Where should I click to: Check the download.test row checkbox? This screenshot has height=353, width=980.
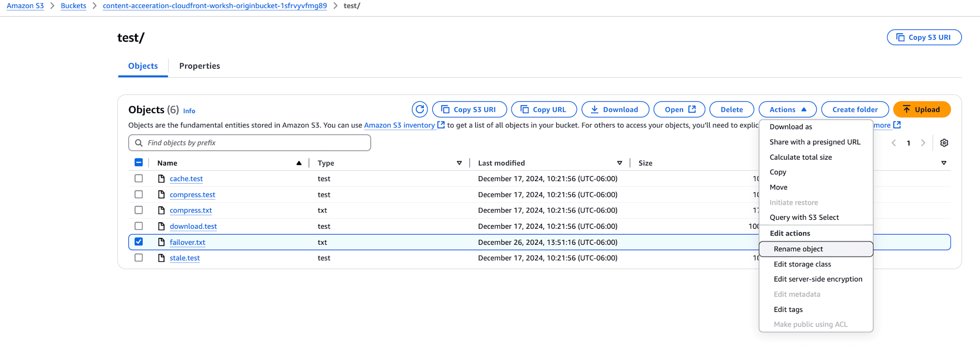pyautogui.click(x=139, y=226)
